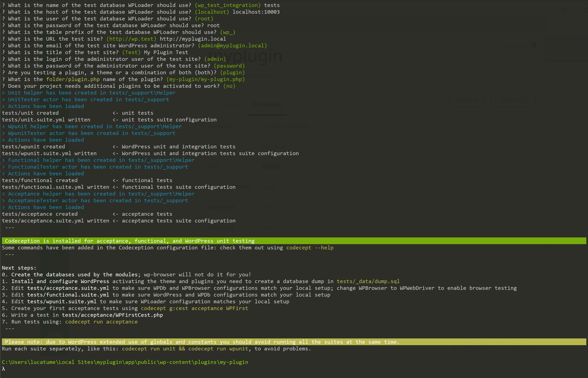The image size is (588, 378).
Task: Click the 'login of the administrator user' prompt line
Action: (114, 59)
